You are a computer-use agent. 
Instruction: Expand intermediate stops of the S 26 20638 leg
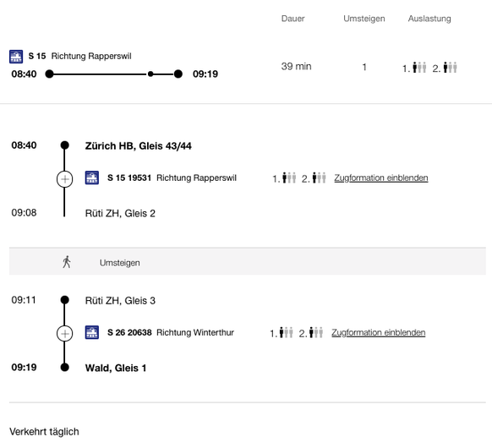click(x=64, y=334)
